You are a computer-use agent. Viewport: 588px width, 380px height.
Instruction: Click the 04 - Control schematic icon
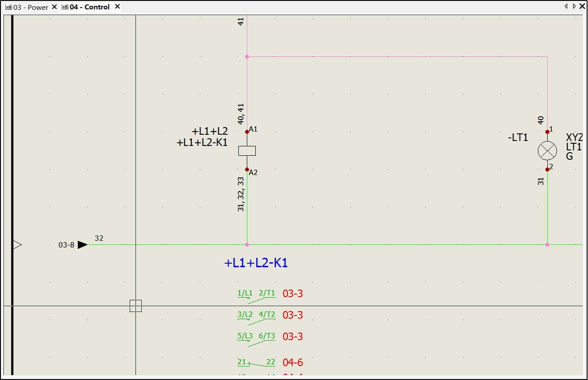(65, 7)
